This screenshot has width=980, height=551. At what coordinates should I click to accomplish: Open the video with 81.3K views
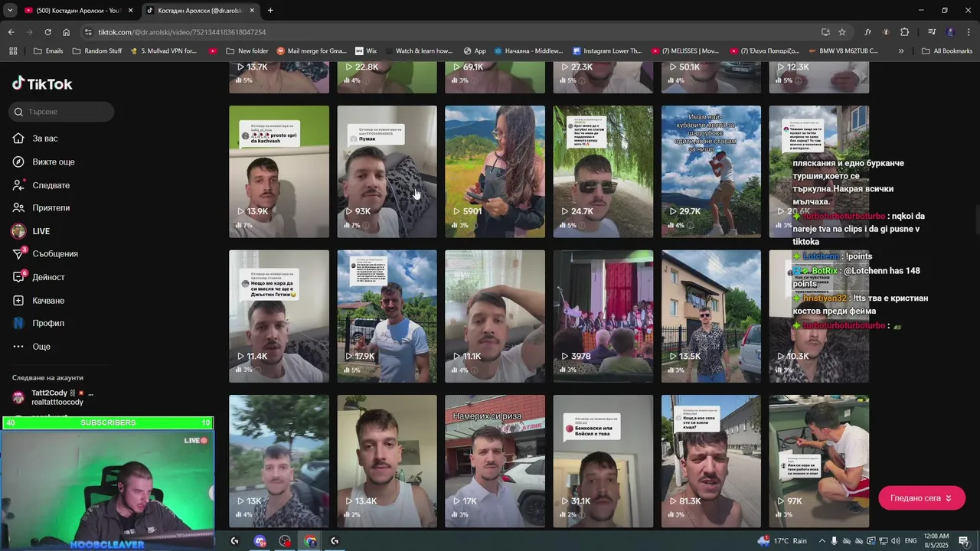point(711,461)
